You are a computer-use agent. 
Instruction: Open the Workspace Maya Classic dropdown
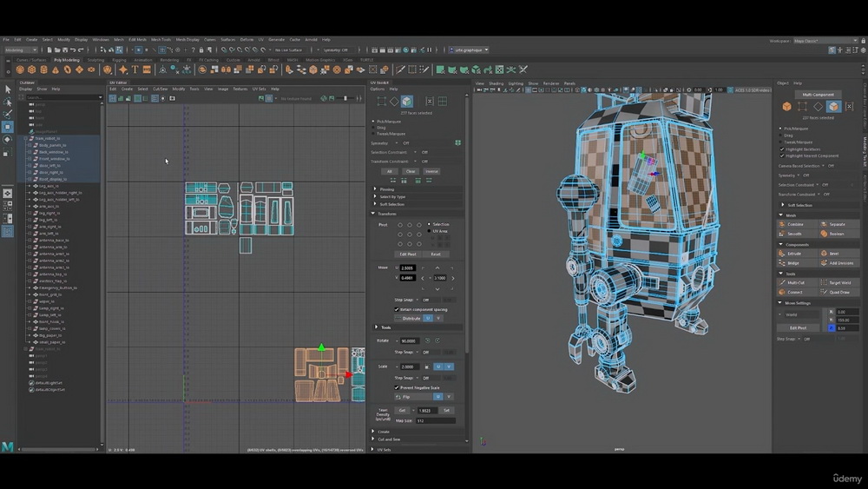pyautogui.click(x=825, y=41)
